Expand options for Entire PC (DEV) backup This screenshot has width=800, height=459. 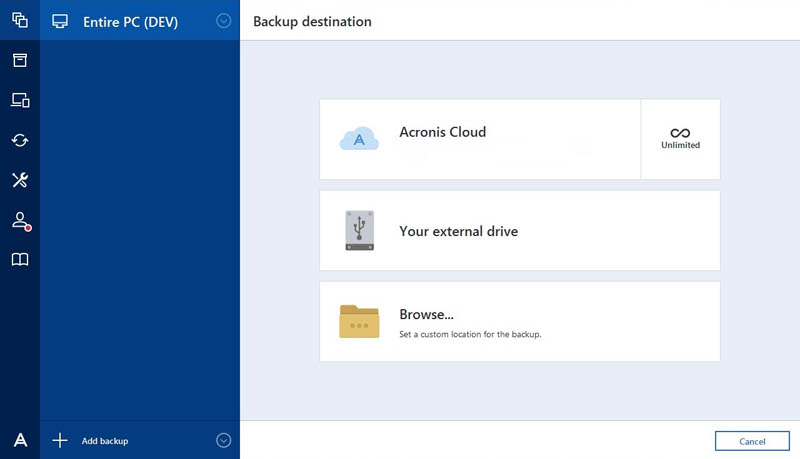[223, 21]
